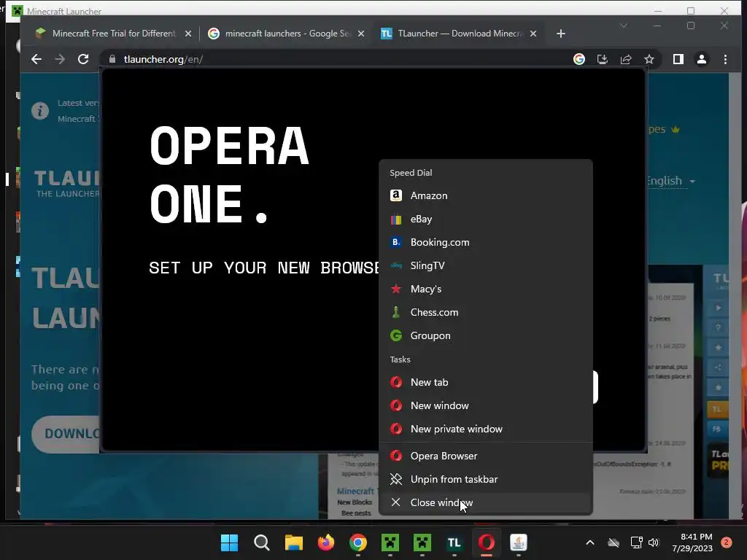Image resolution: width=747 pixels, height=560 pixels.
Task: Choose New tab task in Opera jump list
Action: tap(485, 382)
